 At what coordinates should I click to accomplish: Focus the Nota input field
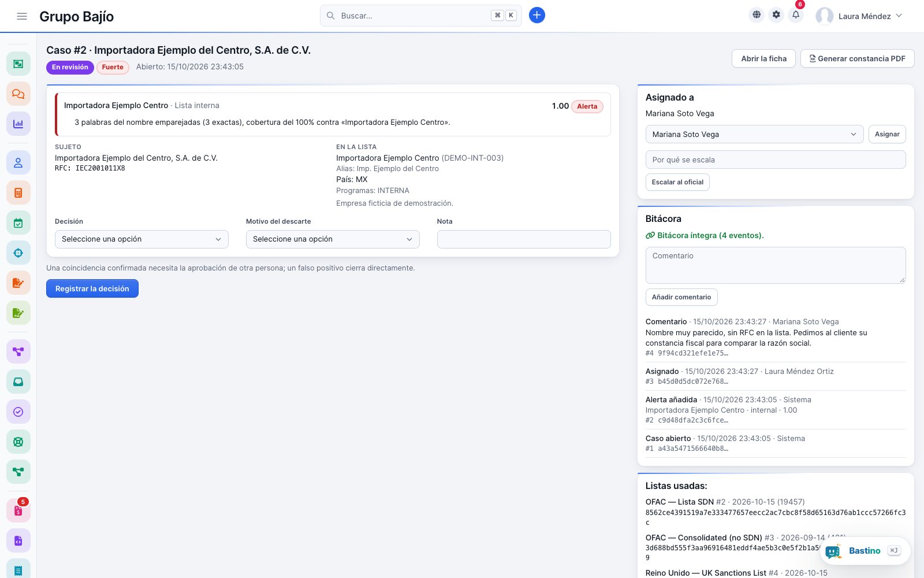[x=524, y=239]
